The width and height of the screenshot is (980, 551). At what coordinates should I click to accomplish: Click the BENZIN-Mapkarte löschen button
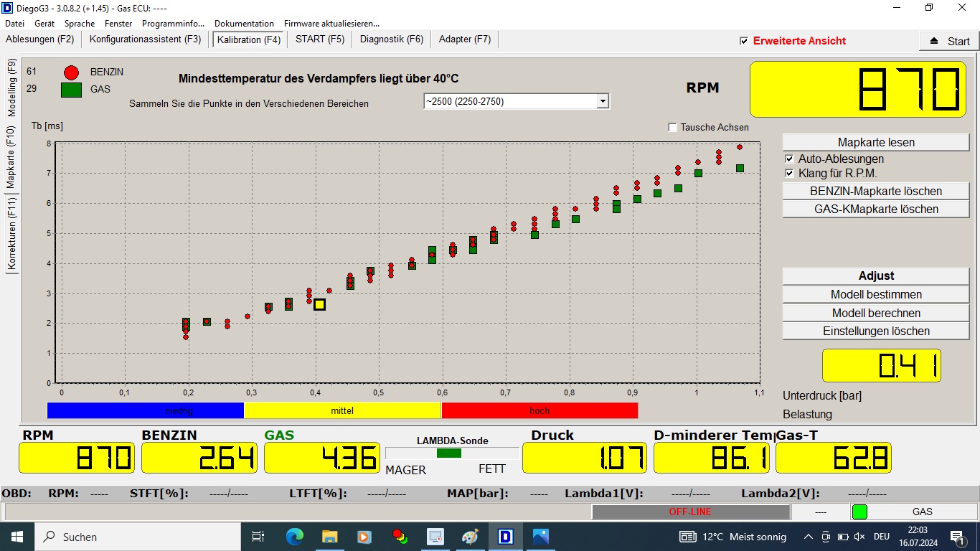coord(876,191)
